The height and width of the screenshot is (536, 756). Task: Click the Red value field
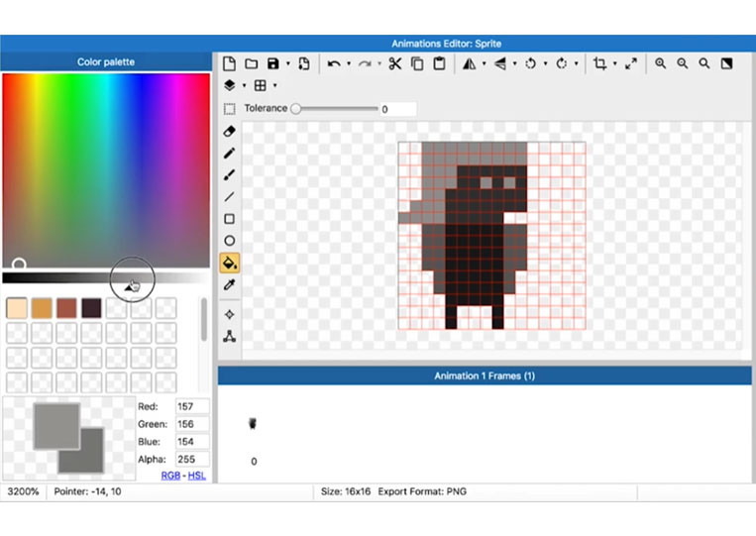click(x=192, y=406)
